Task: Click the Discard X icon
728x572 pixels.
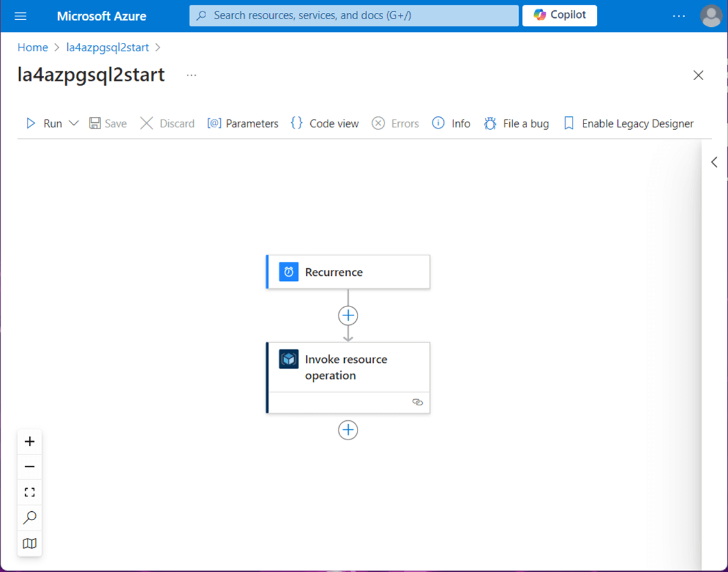Action: click(x=146, y=123)
